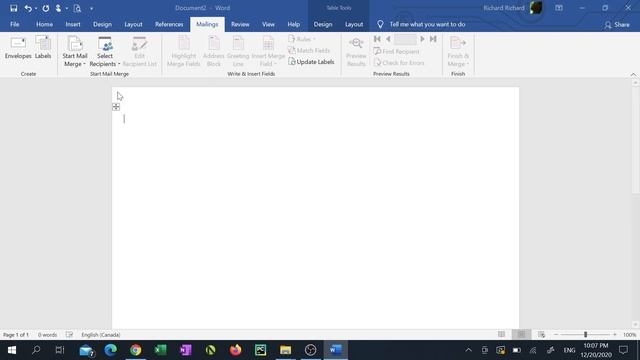
Task: Open the Help tab
Action: pyautogui.click(x=293, y=24)
